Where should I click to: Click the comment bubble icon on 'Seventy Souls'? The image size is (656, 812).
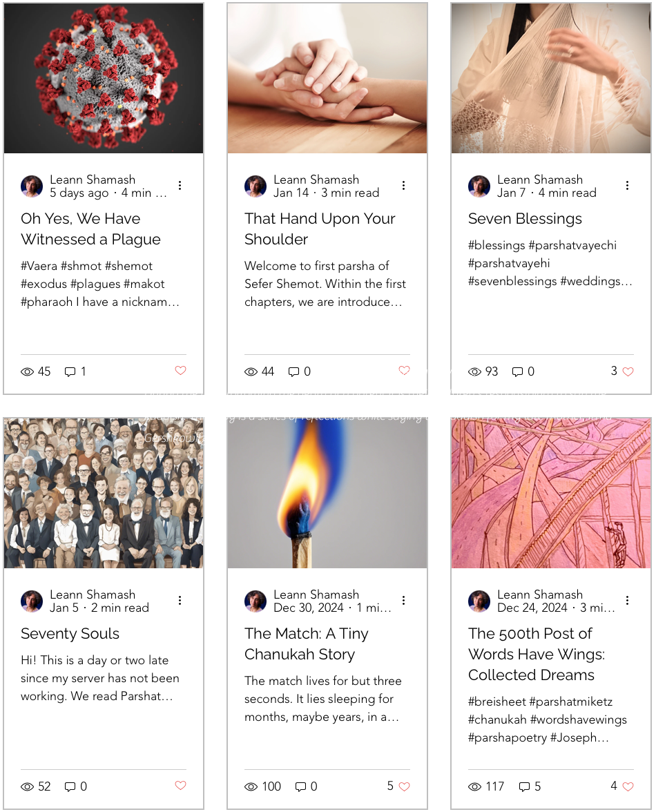(x=70, y=786)
